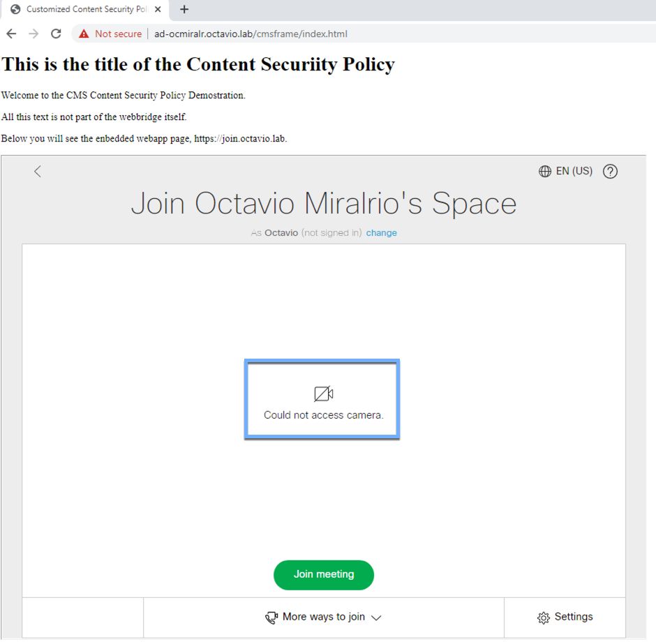656x644 pixels.
Task: Click the address bar URL
Action: [251, 34]
